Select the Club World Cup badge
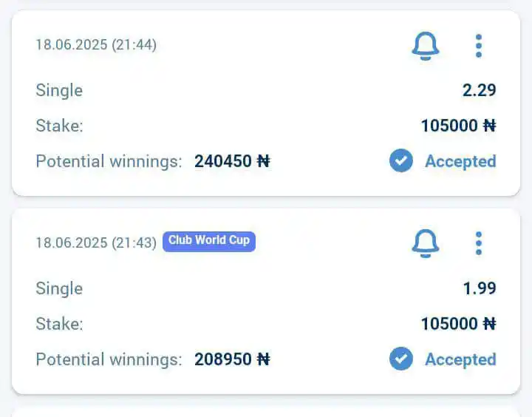 [x=209, y=242]
